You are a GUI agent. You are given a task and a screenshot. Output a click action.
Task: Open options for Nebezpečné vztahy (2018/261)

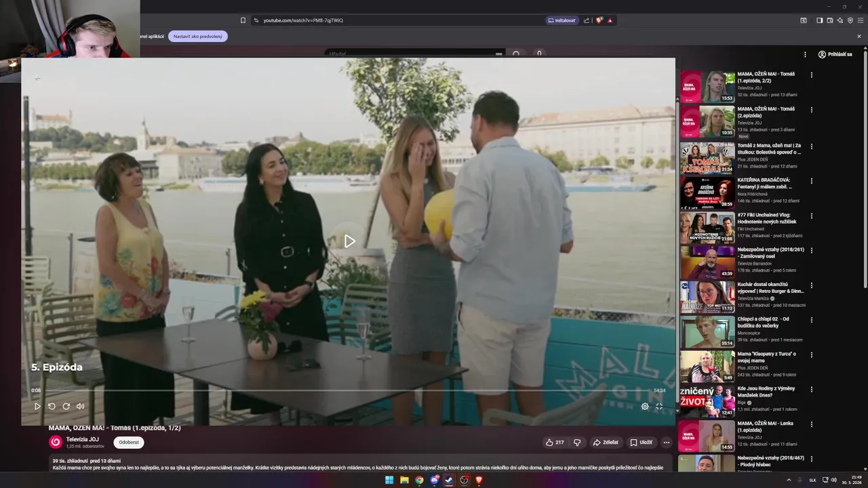click(x=811, y=250)
